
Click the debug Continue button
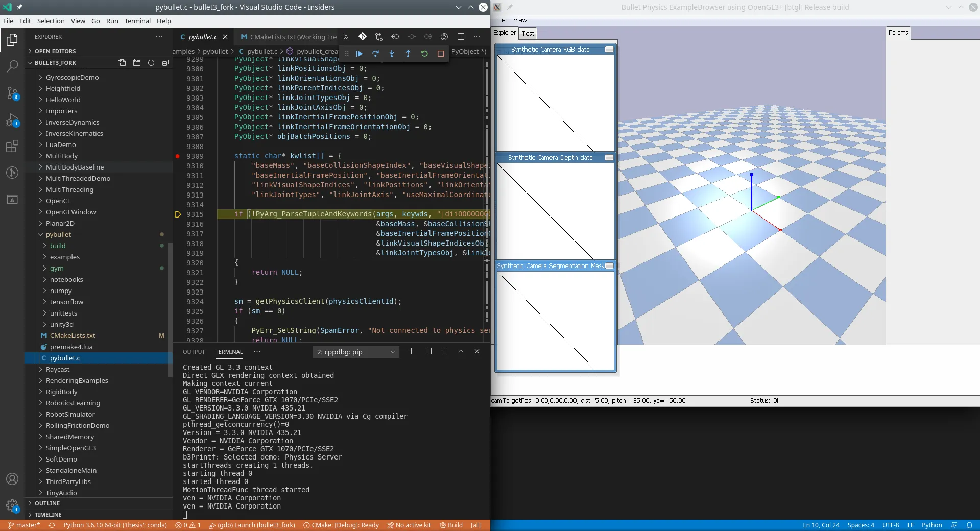click(x=359, y=54)
